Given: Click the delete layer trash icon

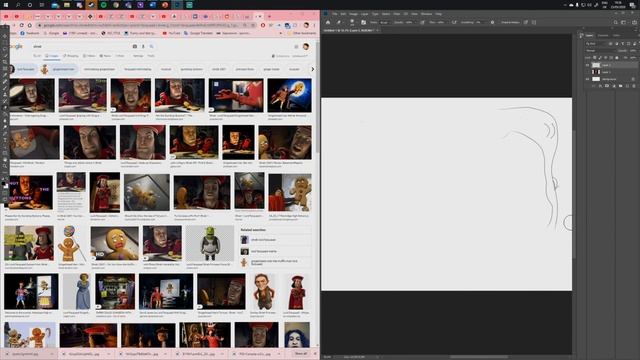Looking at the screenshot, I should 634,86.
